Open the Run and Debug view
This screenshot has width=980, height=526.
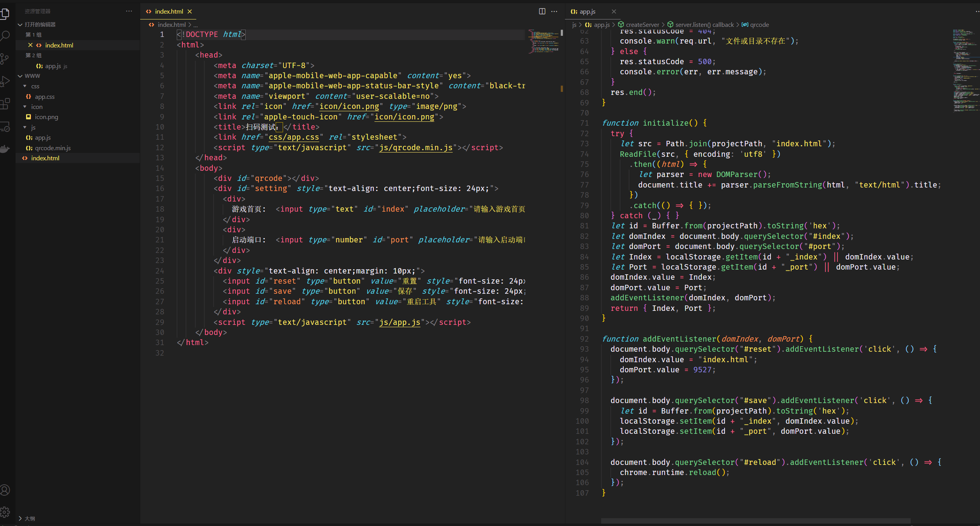pyautogui.click(x=5, y=82)
